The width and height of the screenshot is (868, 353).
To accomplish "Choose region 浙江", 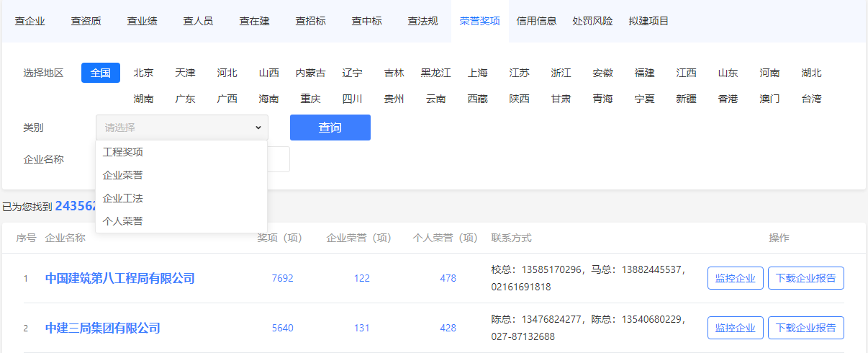I will tap(561, 73).
